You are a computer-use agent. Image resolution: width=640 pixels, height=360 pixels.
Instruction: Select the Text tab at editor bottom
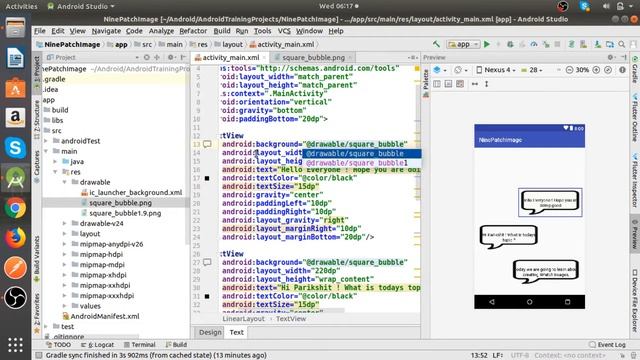pos(236,332)
